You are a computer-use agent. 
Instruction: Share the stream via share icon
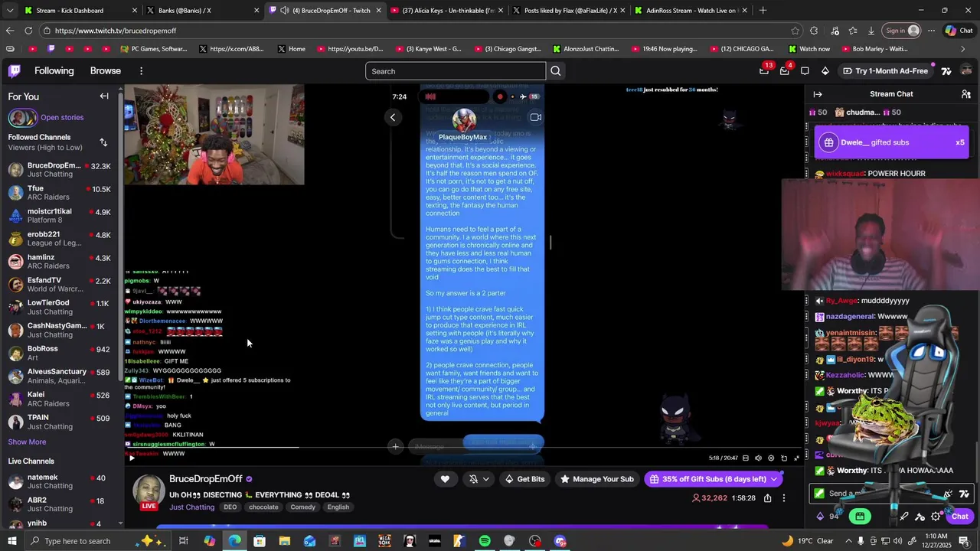point(767,498)
